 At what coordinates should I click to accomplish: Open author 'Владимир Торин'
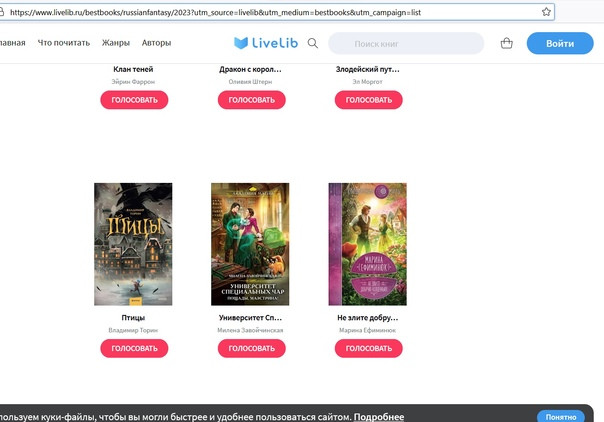[x=133, y=330]
